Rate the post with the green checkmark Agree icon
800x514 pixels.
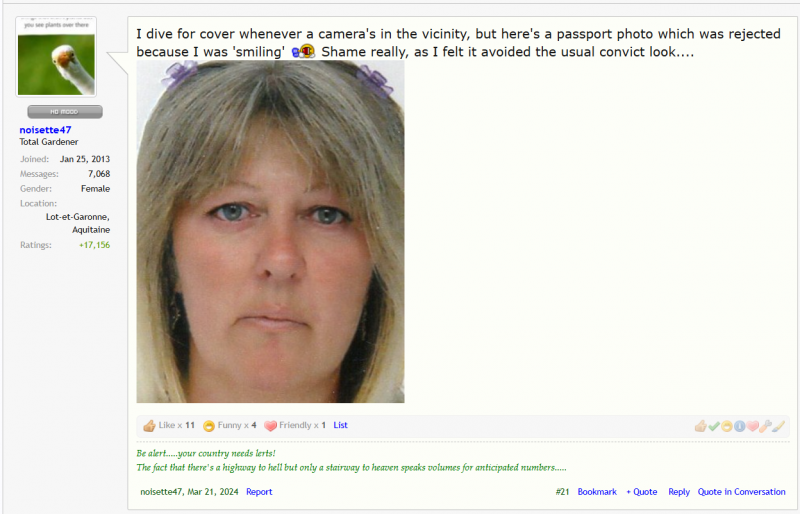714,426
